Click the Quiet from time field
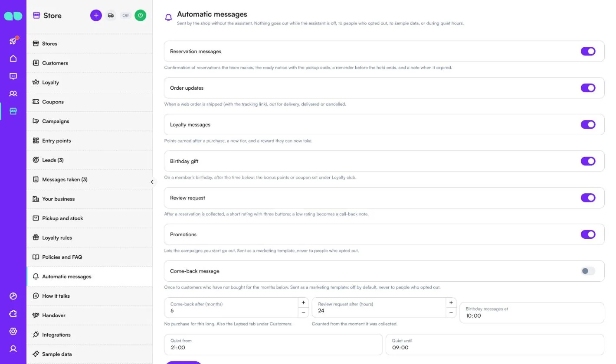Image resolution: width=616 pixels, height=364 pixels. [273, 344]
